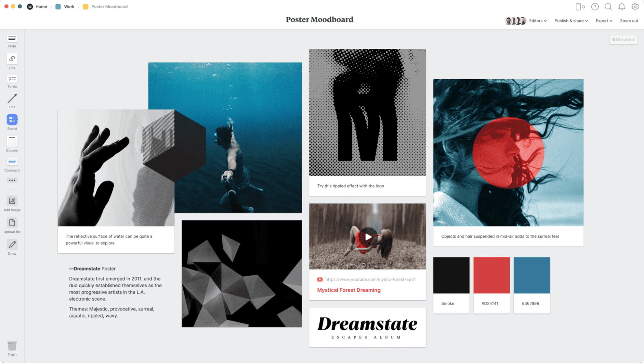Viewport: 644px width, 363px height.
Task: Open the Home tab
Action: point(41,6)
